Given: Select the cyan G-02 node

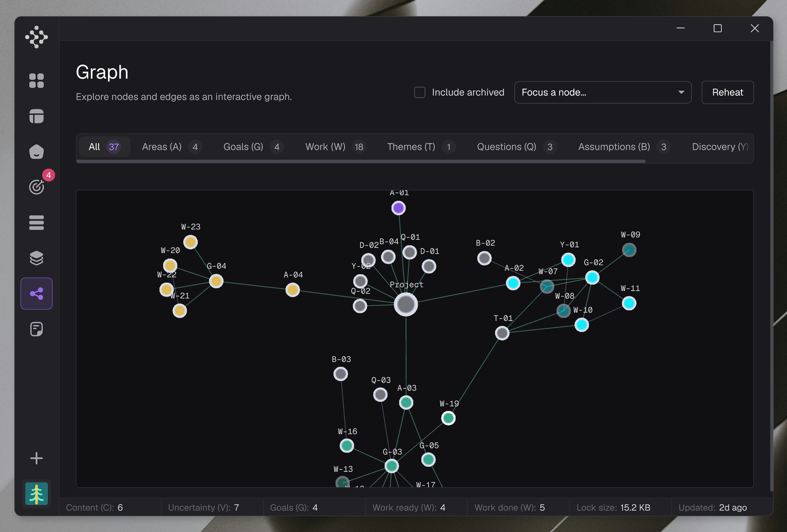Looking at the screenshot, I should (592, 277).
